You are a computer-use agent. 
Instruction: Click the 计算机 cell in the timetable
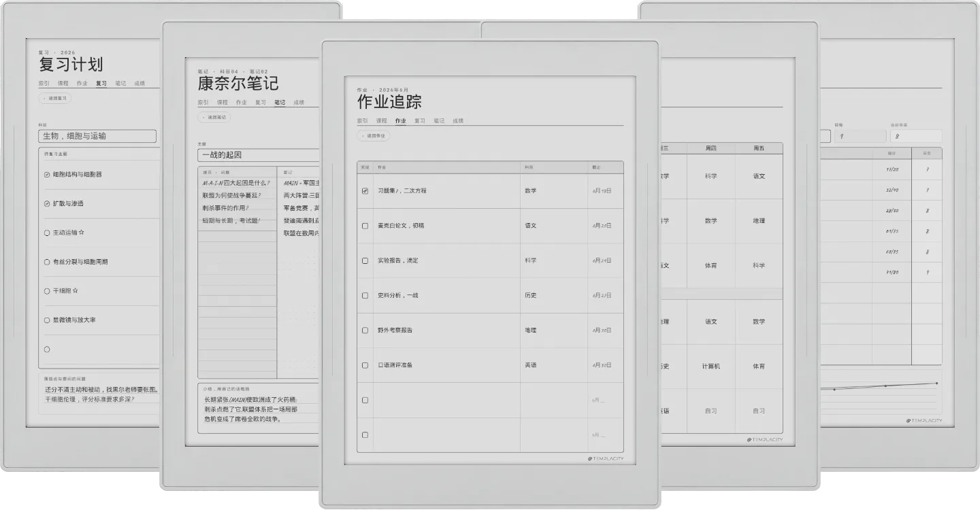click(x=711, y=367)
